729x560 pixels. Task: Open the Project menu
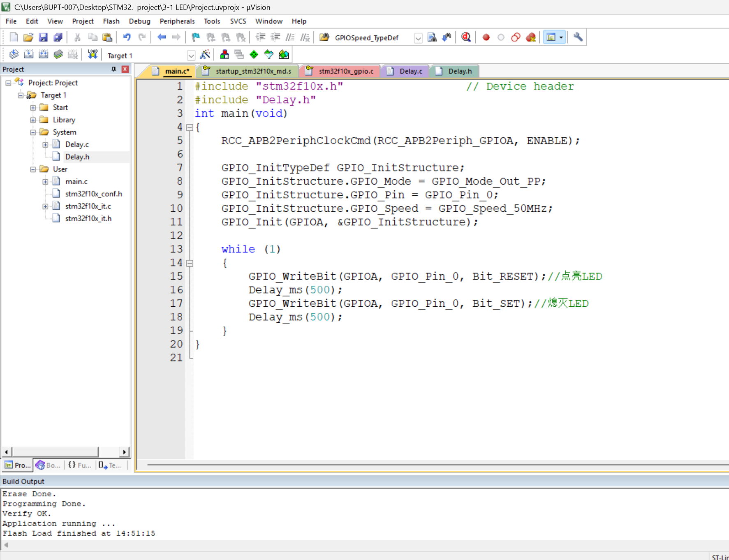pyautogui.click(x=83, y=21)
